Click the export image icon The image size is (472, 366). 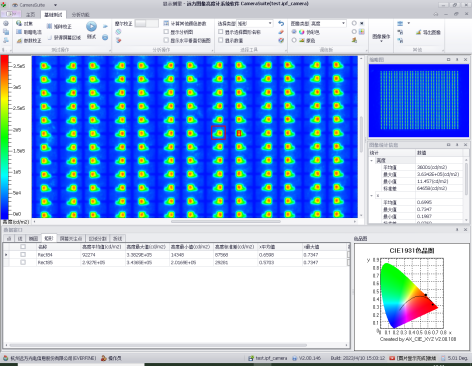(x=419, y=32)
